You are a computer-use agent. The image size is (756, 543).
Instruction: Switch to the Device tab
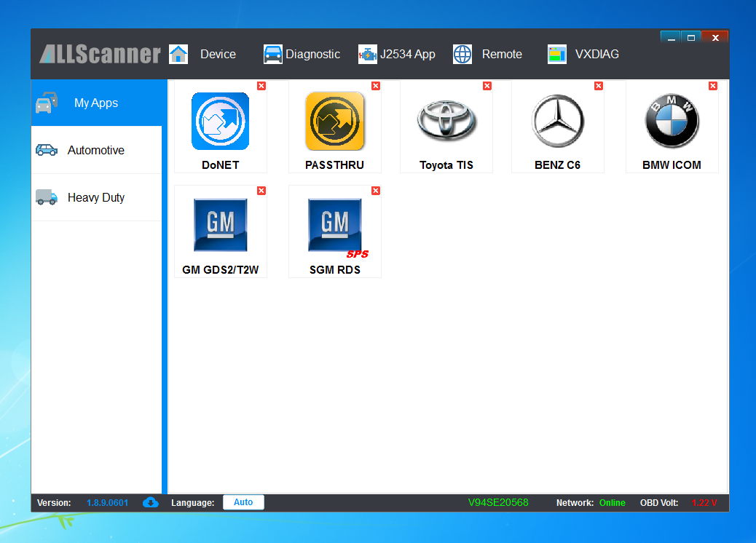(203, 54)
